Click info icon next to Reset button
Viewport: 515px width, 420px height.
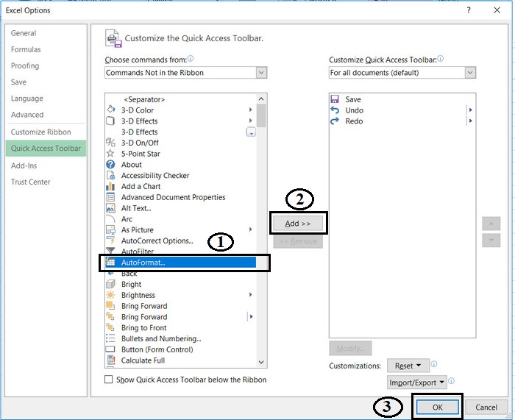(434, 364)
